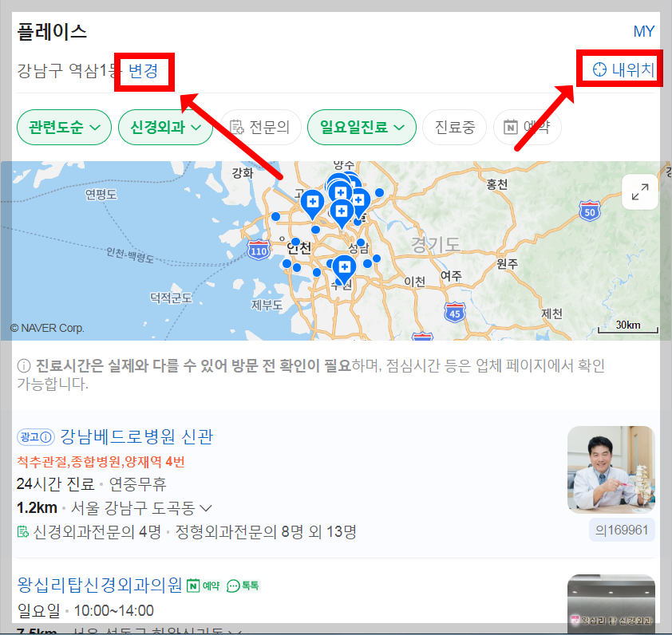View the 강남베드로병원 doctor photo thumbnail

coord(611,470)
